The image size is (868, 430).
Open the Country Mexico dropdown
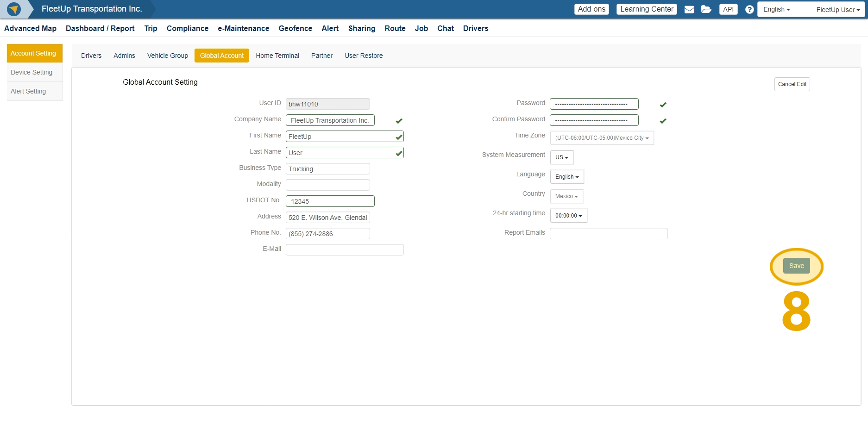point(566,196)
